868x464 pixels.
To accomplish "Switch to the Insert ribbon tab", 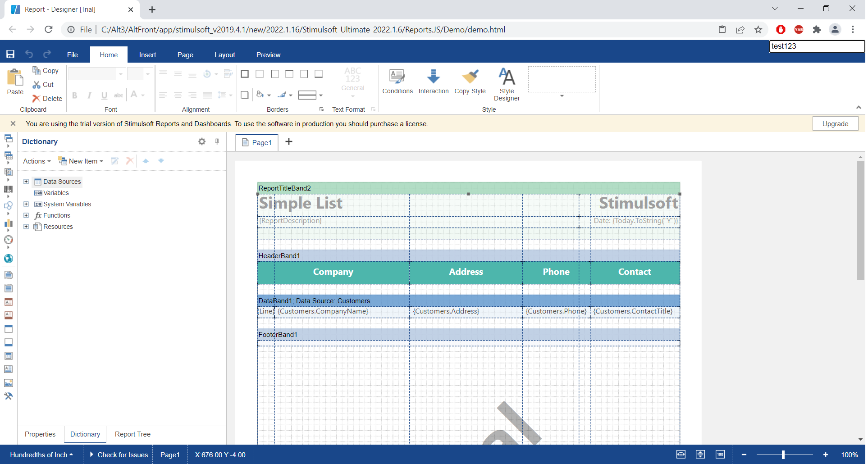I will pos(147,55).
